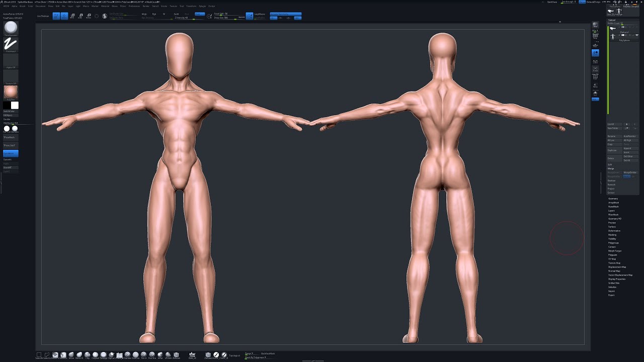Toggle the Floor grid icon
The image size is (644, 362).
click(595, 45)
